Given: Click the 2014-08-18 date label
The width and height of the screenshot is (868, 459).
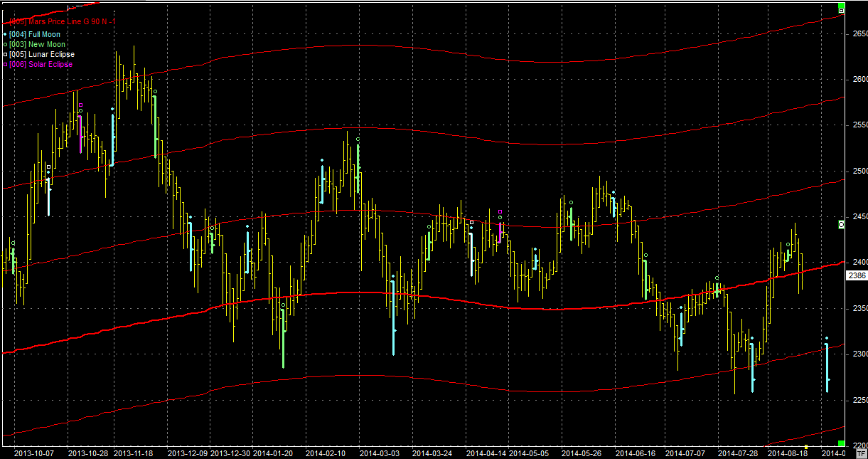Looking at the screenshot, I should 788,453.
